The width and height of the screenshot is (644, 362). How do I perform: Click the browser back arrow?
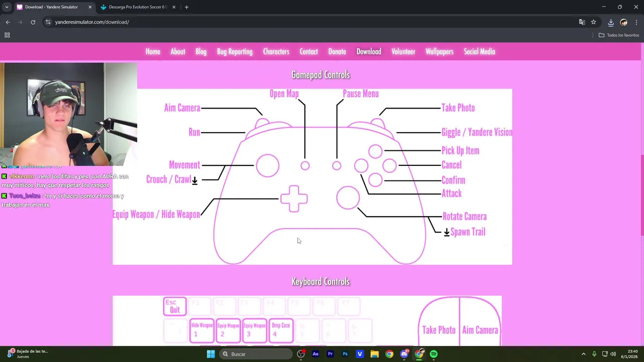point(8,22)
